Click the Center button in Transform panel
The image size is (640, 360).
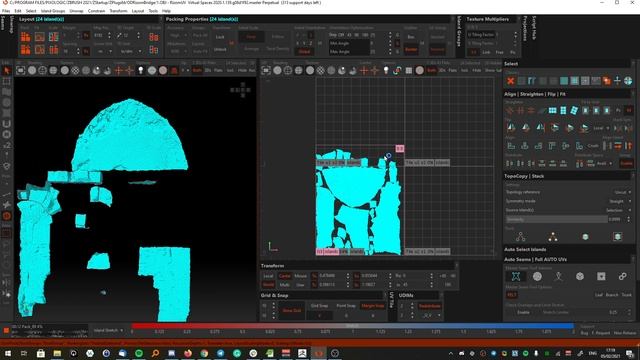[284, 276]
